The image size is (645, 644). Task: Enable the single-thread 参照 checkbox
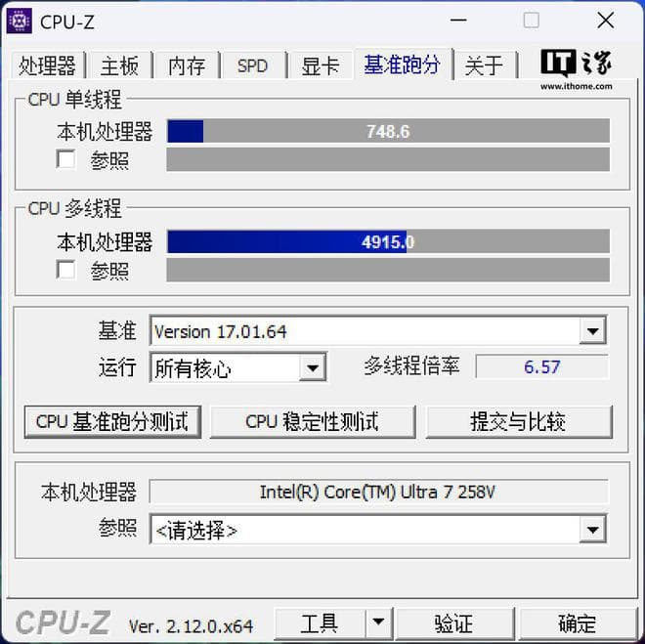[65, 159]
